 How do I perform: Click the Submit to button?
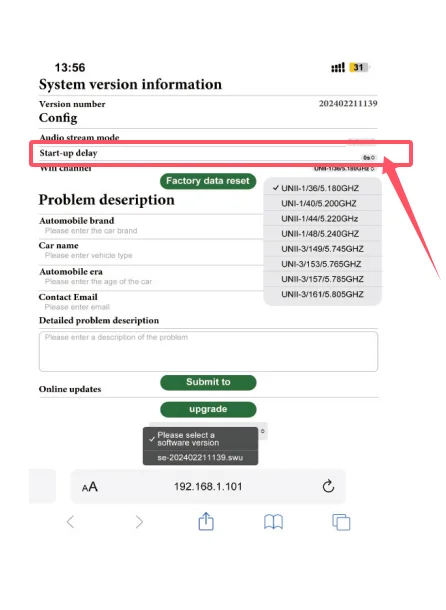[208, 382]
